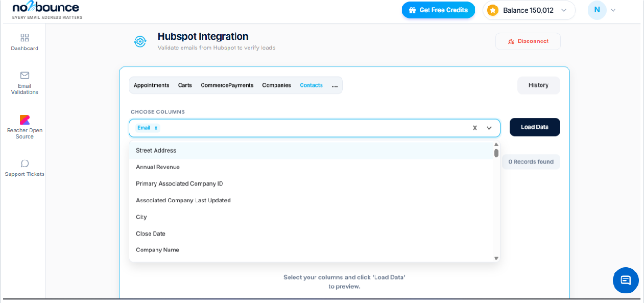644x303 pixels.
Task: Choose Company Name option
Action: coord(312,250)
